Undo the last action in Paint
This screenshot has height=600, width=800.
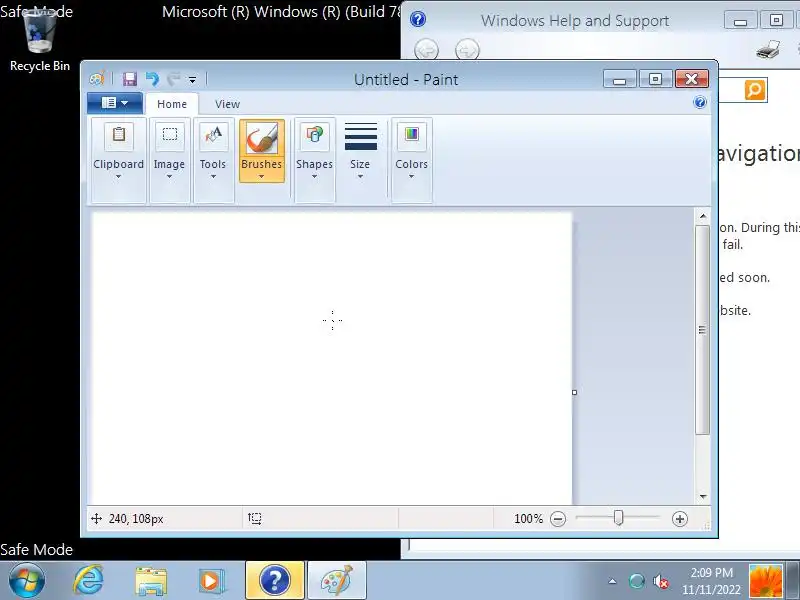point(152,79)
